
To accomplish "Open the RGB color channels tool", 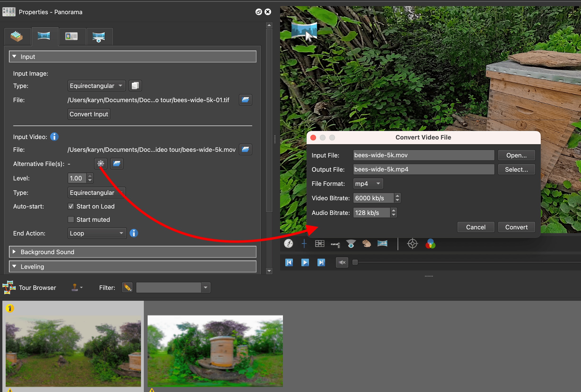I will click(x=430, y=244).
